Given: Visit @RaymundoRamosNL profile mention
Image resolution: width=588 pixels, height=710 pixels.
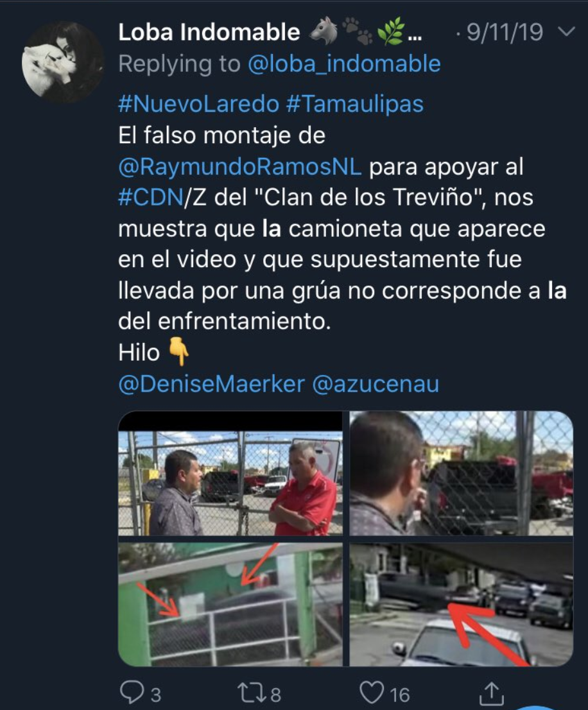Looking at the screenshot, I should point(240,166).
